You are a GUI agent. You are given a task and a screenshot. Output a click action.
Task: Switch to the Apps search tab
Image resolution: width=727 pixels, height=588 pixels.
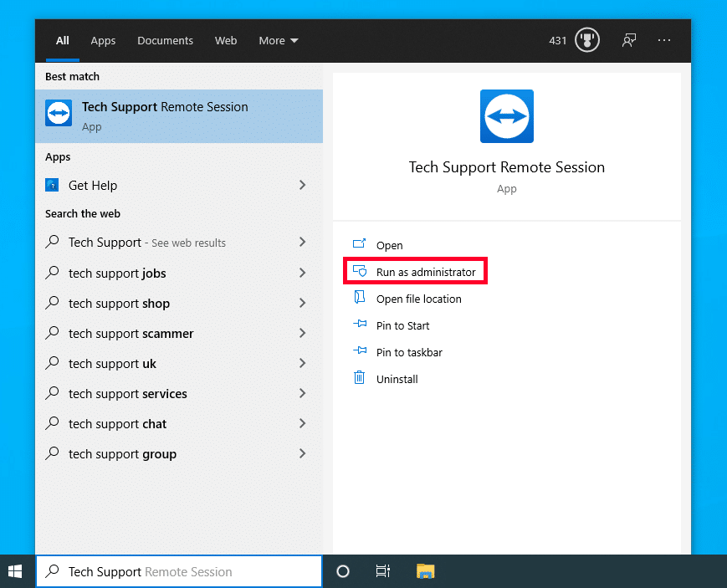103,40
